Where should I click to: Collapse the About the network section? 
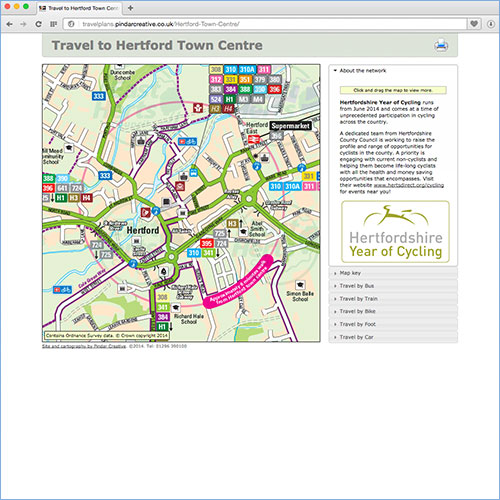click(393, 71)
